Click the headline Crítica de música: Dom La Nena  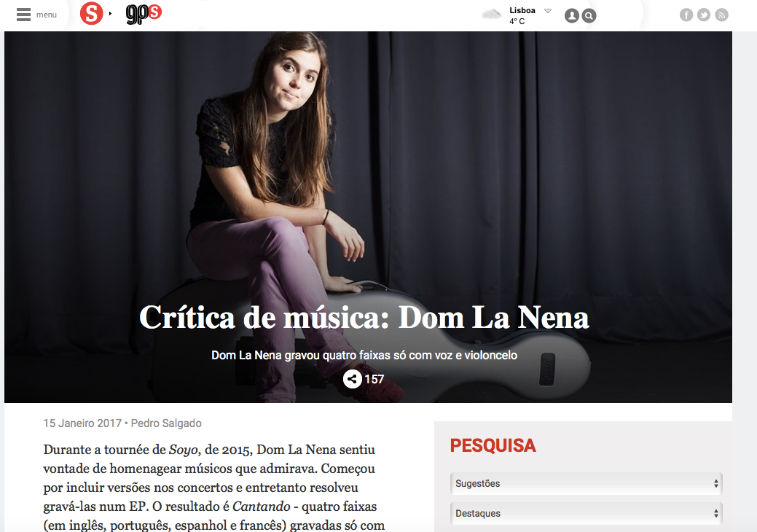tap(364, 317)
